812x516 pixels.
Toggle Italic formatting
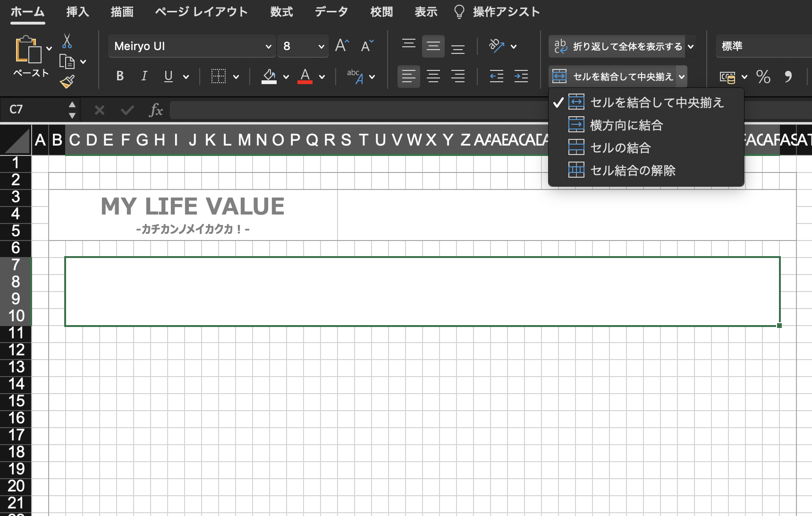point(144,76)
